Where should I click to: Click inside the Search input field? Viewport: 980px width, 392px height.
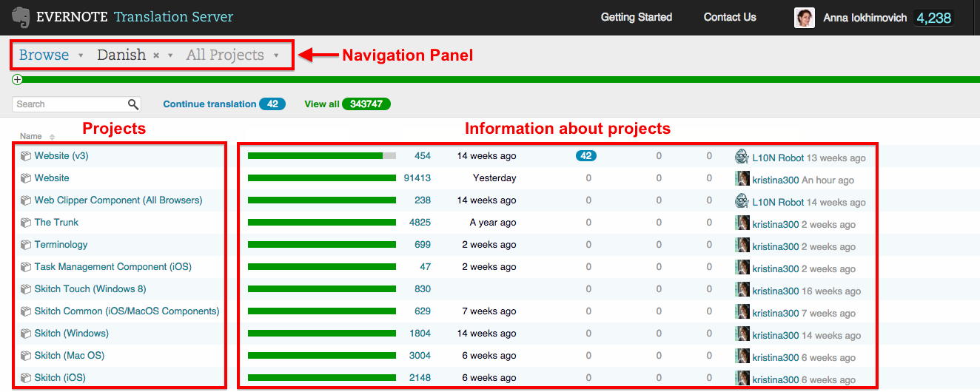(68, 104)
